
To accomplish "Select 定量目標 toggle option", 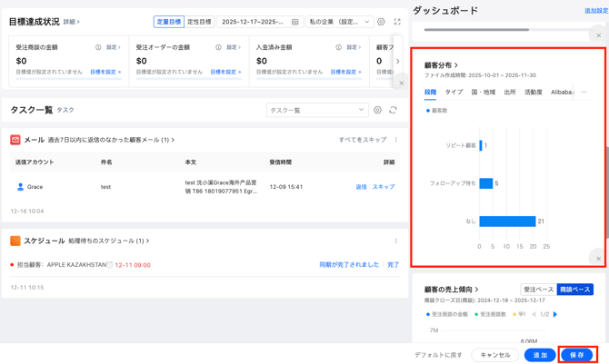I will coord(169,22).
